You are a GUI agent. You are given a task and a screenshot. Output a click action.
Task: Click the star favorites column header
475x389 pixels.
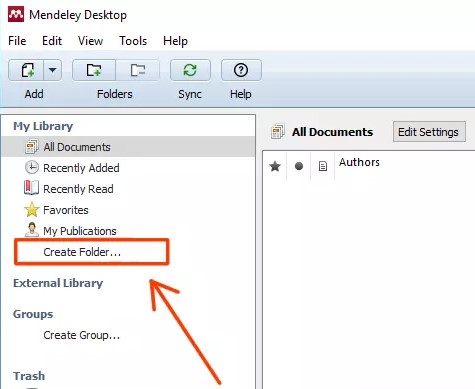click(x=275, y=166)
